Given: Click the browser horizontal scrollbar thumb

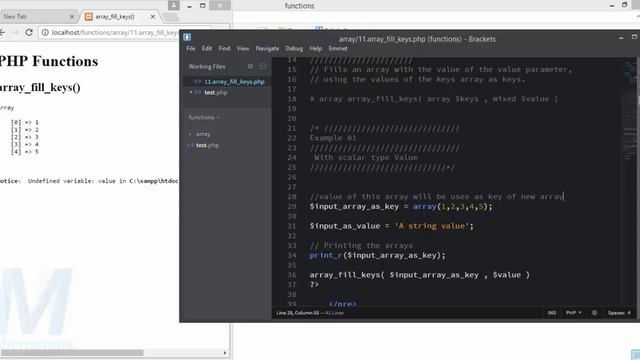Looking at the screenshot, I should [72, 353].
